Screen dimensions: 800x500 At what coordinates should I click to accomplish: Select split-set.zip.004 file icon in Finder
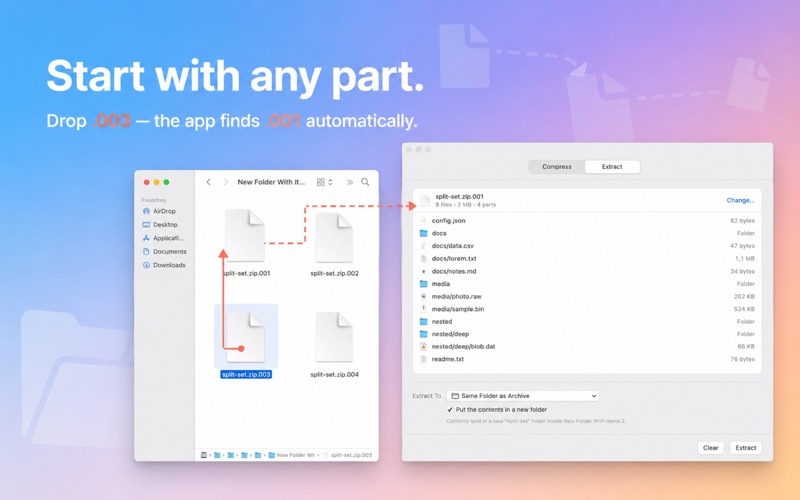click(x=334, y=337)
